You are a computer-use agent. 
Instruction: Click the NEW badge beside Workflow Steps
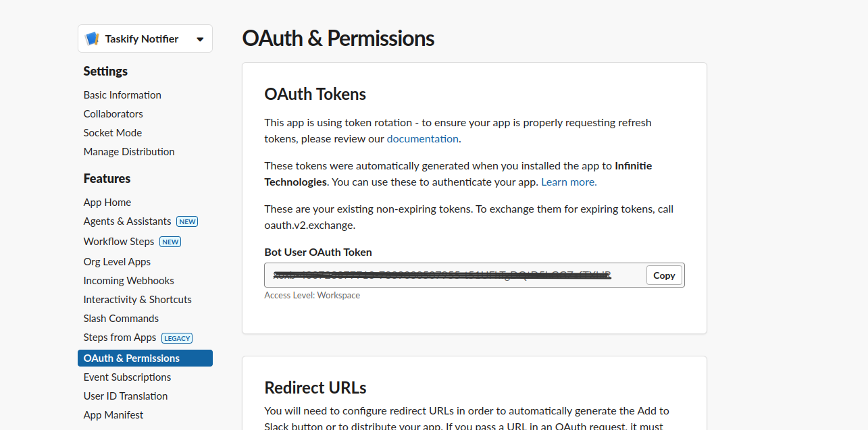pos(170,242)
